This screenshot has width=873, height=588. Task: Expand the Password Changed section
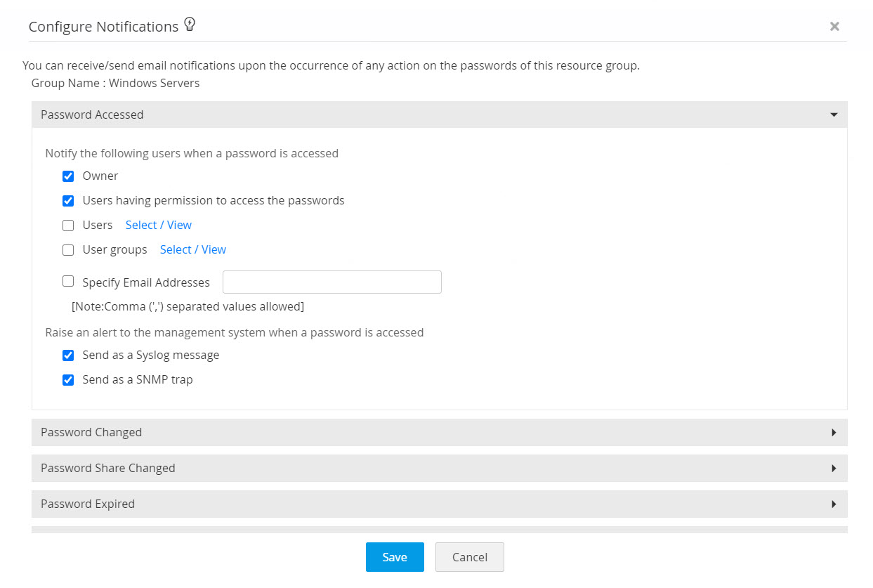(x=834, y=433)
